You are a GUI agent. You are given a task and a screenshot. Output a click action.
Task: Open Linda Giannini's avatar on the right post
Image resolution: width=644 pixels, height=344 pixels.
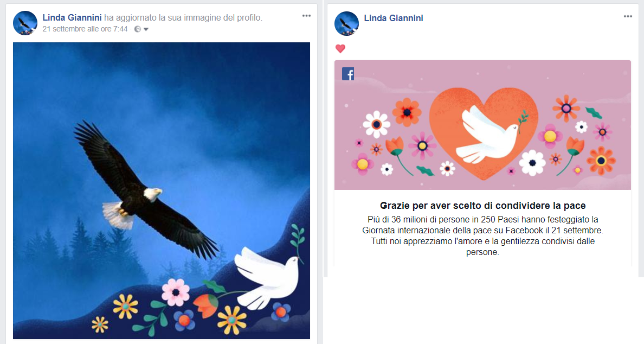346,23
